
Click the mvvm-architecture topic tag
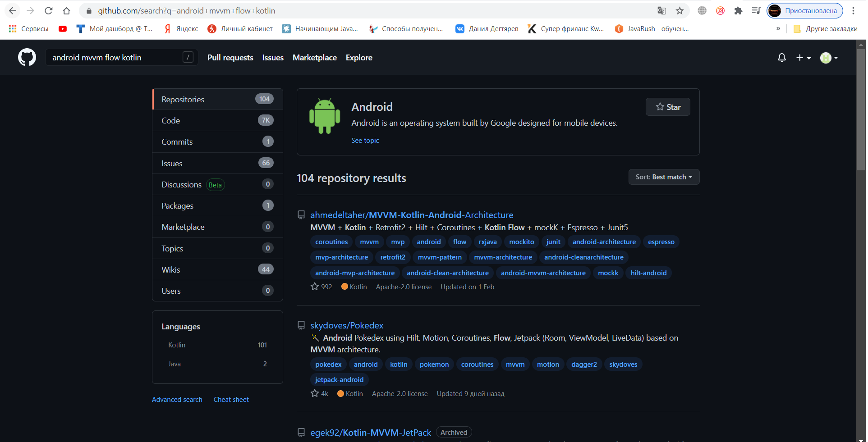point(503,257)
